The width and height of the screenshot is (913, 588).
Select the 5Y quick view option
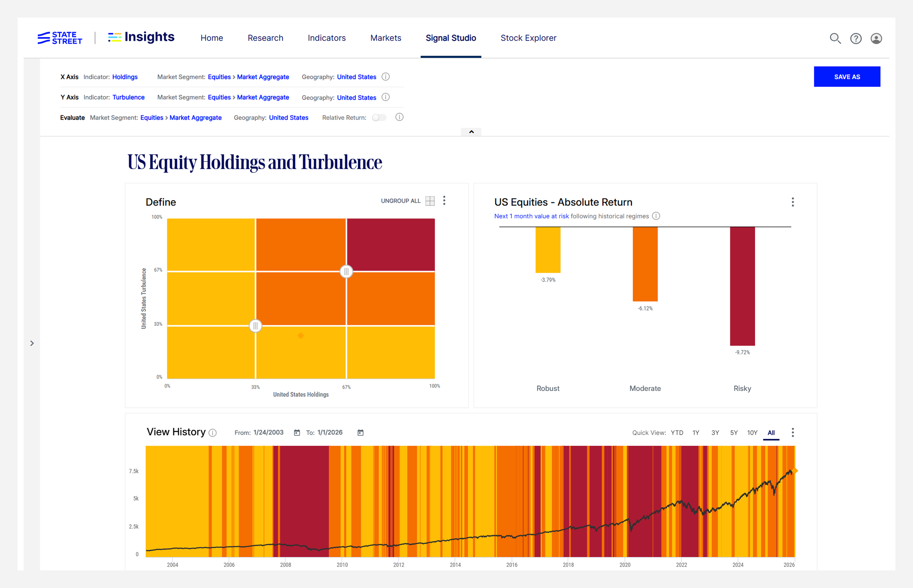click(733, 433)
